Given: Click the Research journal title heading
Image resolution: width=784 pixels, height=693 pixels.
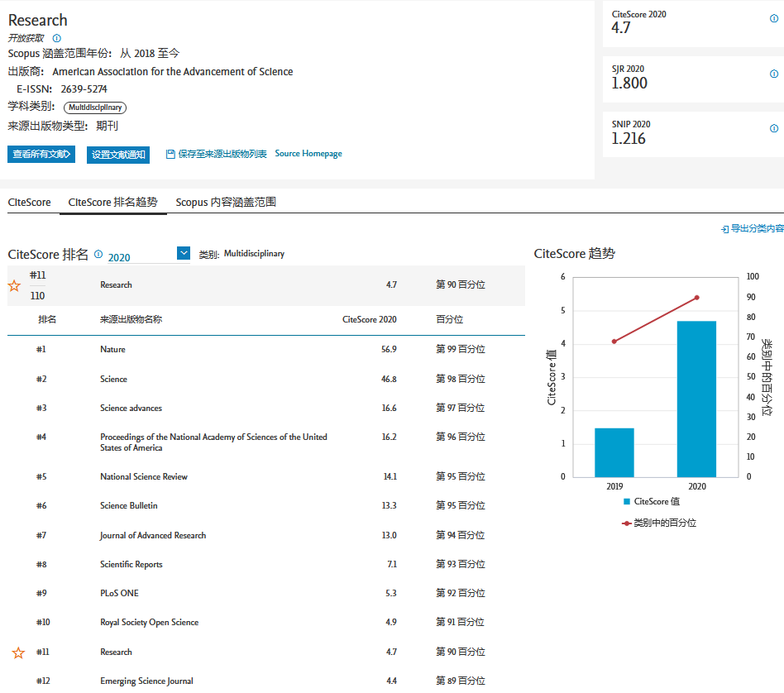Looking at the screenshot, I should click(x=37, y=20).
